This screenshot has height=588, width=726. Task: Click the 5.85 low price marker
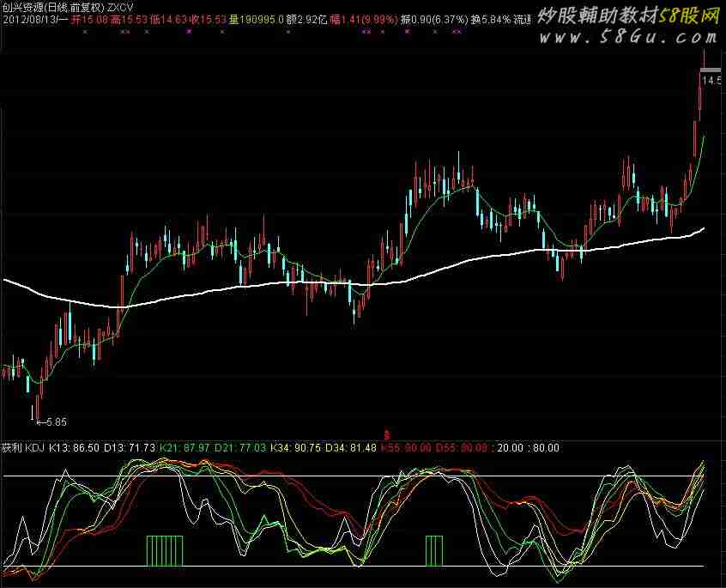pos(51,421)
